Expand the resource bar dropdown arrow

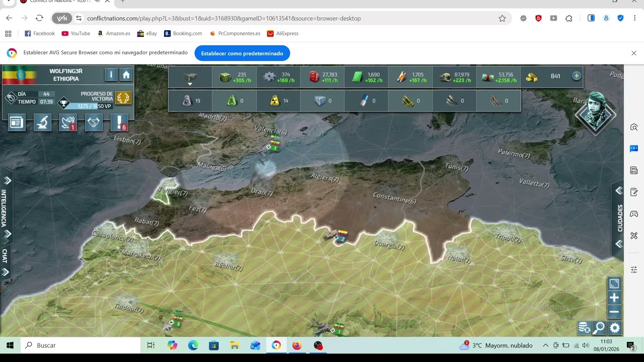point(190,84)
